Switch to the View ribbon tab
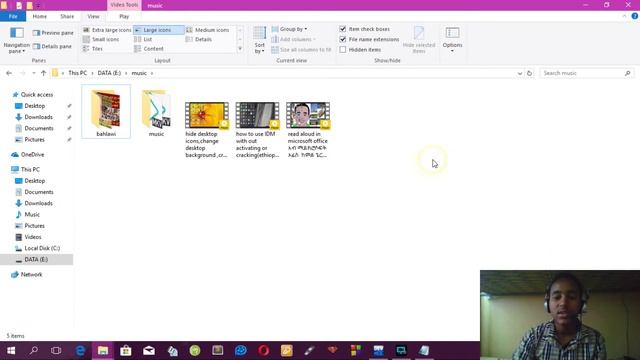The height and width of the screenshot is (360, 640). (x=93, y=16)
